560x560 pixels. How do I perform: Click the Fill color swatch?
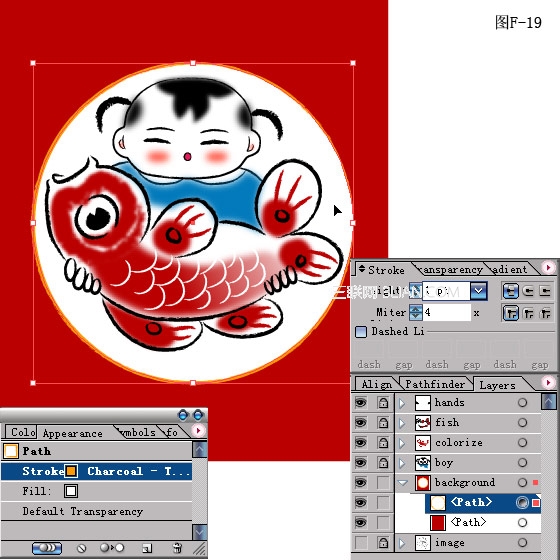[71, 491]
